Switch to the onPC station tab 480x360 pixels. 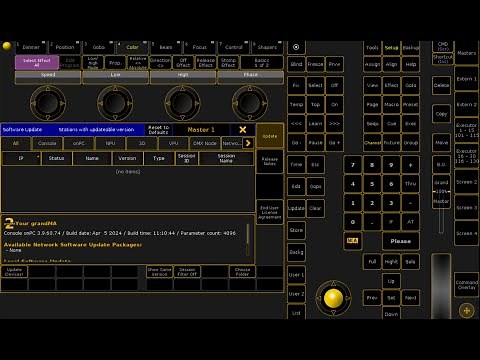79,143
